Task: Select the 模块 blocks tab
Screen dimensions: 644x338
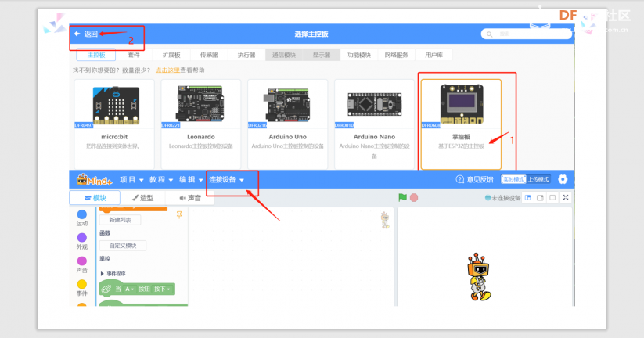Action: coord(95,198)
